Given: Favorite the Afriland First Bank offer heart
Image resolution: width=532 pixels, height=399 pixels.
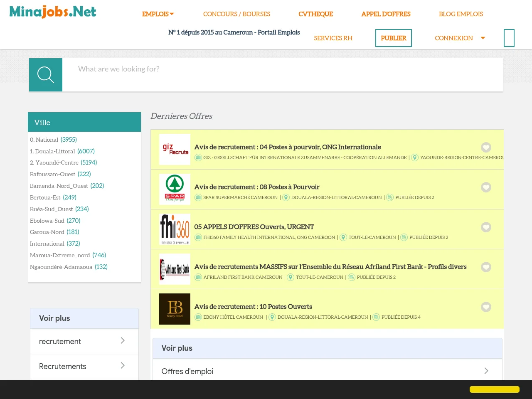Looking at the screenshot, I should pyautogui.click(x=486, y=267).
